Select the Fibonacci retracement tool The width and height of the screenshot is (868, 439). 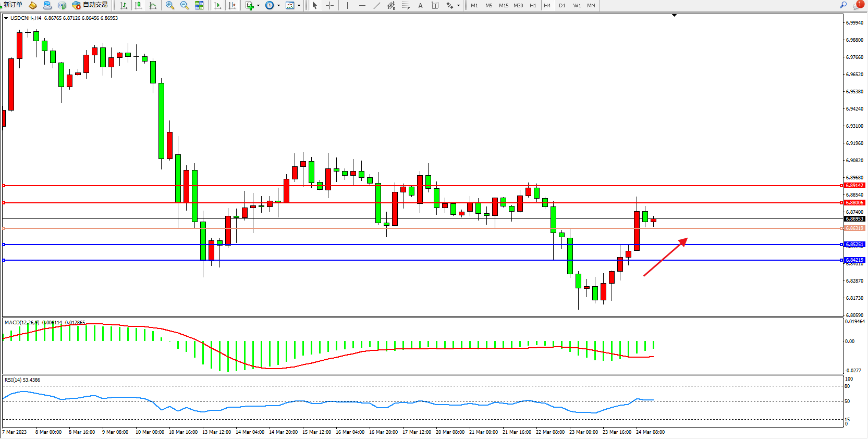pos(406,5)
